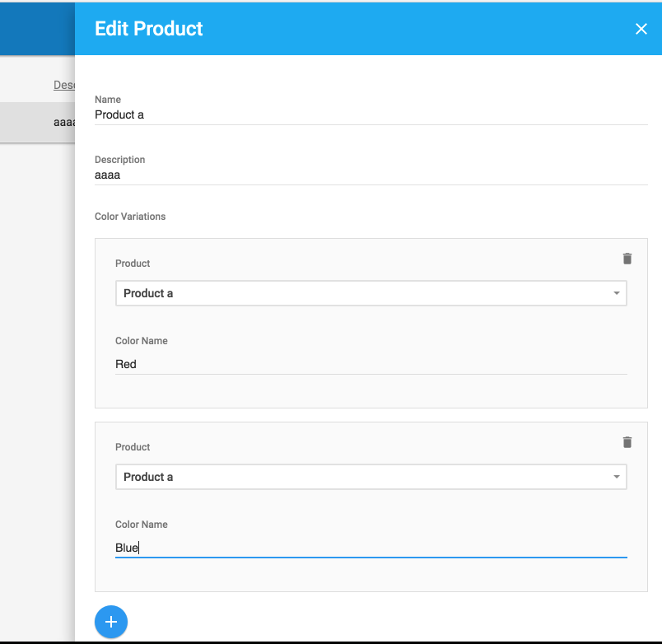This screenshot has height=644, width=662.
Task: Click the Color Name field with Blue
Action: click(x=371, y=548)
